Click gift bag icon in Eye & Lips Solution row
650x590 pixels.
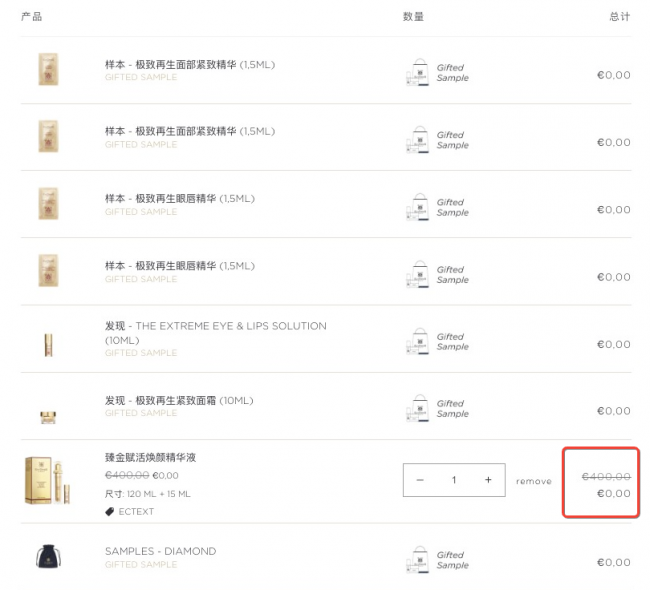[x=418, y=341]
